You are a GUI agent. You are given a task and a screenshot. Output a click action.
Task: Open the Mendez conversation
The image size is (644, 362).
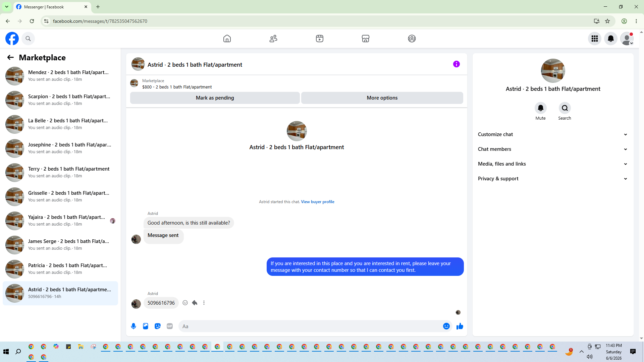point(60,76)
